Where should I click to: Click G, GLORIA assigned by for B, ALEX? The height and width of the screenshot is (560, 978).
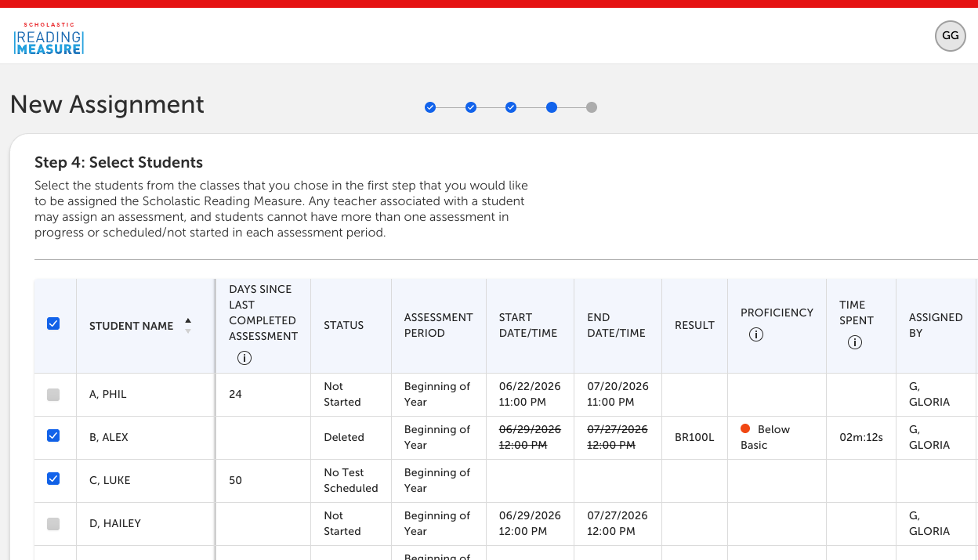tap(929, 437)
